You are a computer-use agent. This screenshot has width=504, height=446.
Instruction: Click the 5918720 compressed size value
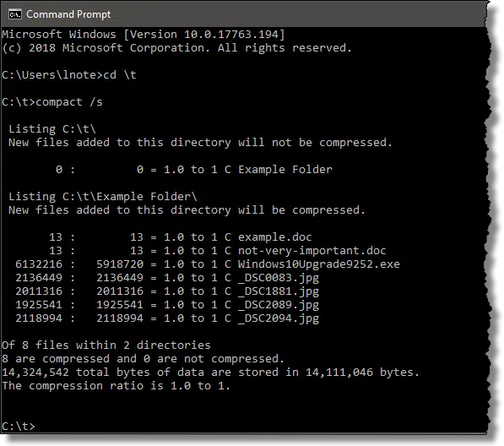(x=120, y=264)
